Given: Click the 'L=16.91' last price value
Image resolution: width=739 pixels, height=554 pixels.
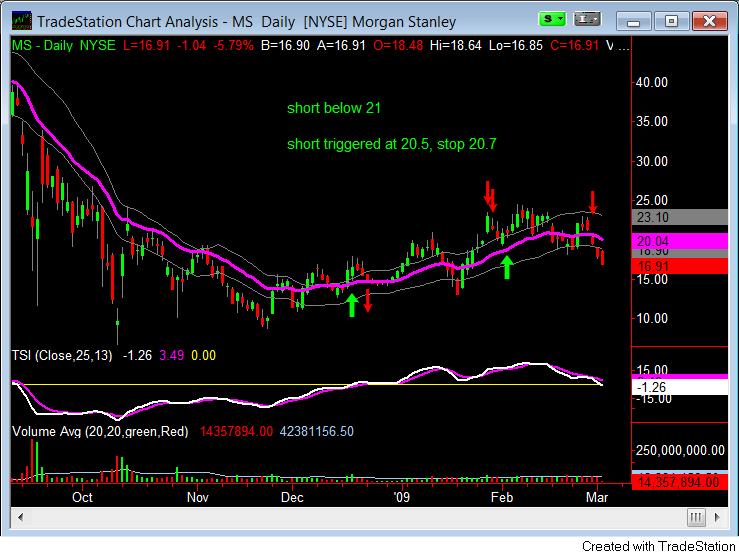Looking at the screenshot, I should tap(147, 46).
